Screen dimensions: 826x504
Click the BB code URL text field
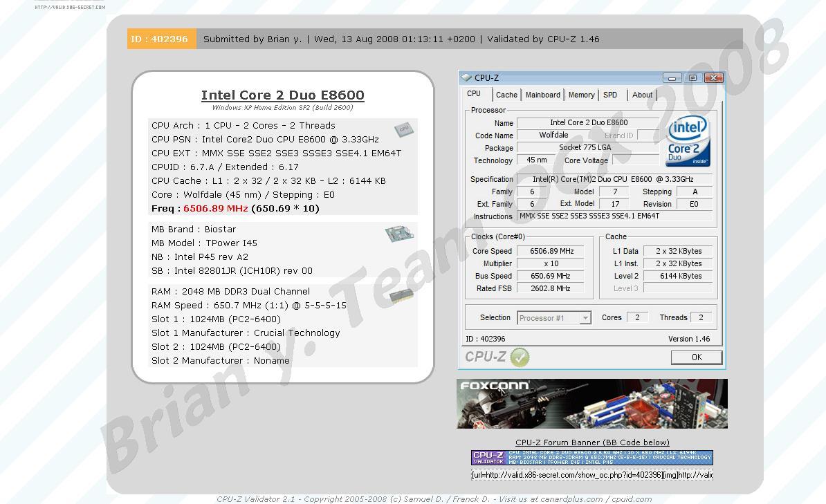pos(592,475)
